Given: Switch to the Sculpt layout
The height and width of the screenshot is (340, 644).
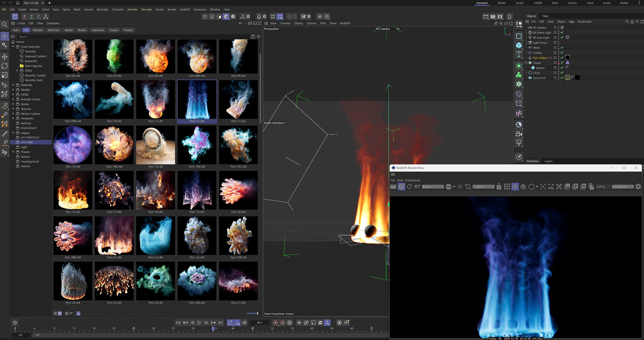Looking at the screenshot, I should 520,3.
